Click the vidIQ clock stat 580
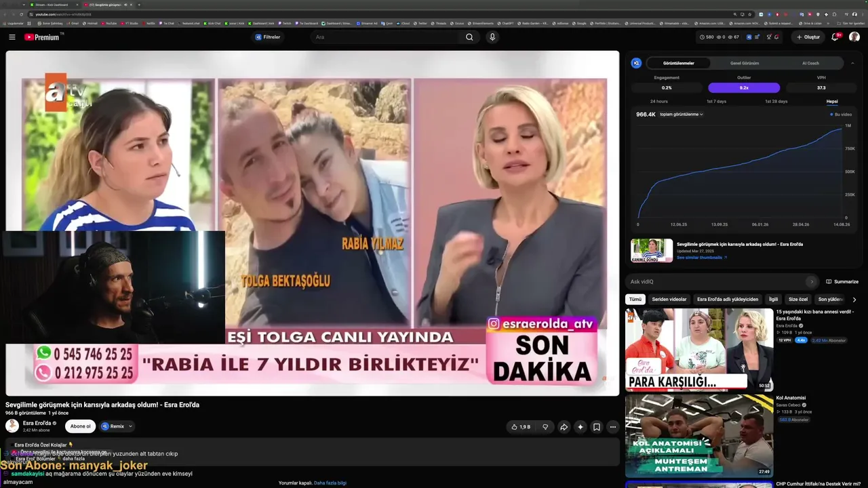868x488 pixels. 707,37
